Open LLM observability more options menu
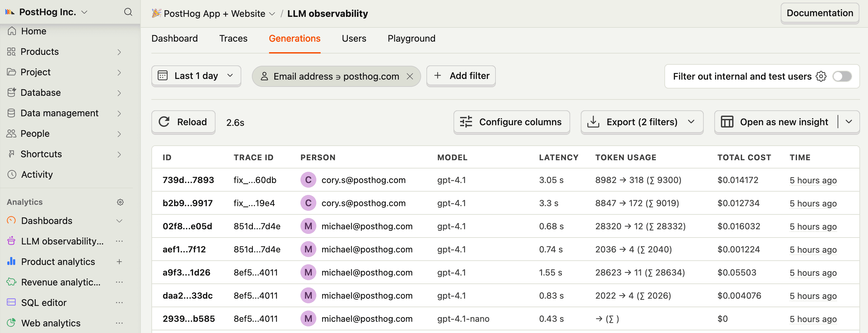 (x=119, y=241)
